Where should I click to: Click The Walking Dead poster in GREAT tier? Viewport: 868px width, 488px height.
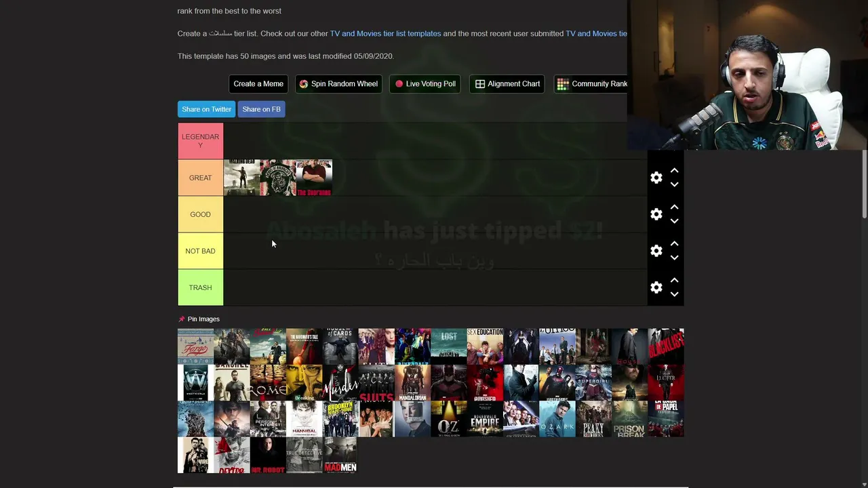click(x=241, y=178)
